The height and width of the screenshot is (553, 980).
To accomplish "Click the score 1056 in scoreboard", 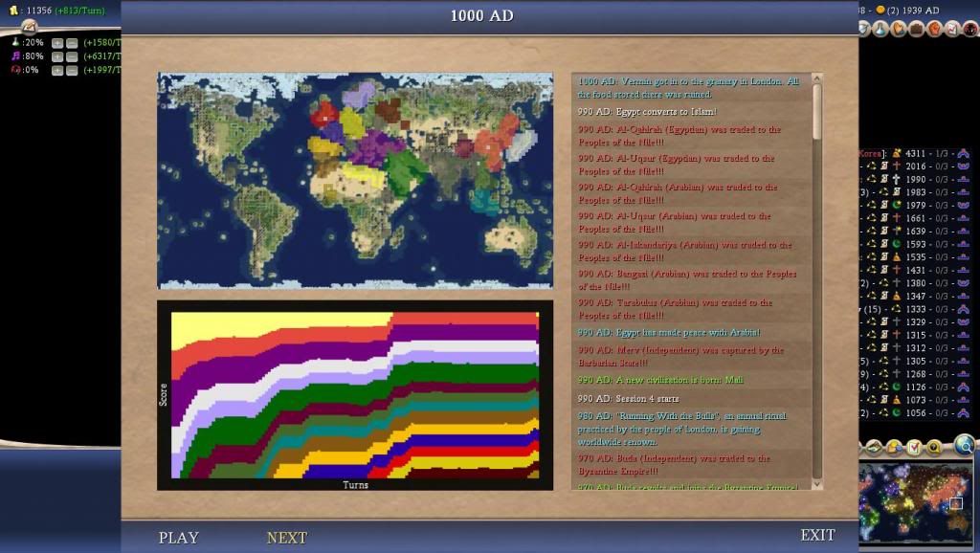I will tap(915, 413).
